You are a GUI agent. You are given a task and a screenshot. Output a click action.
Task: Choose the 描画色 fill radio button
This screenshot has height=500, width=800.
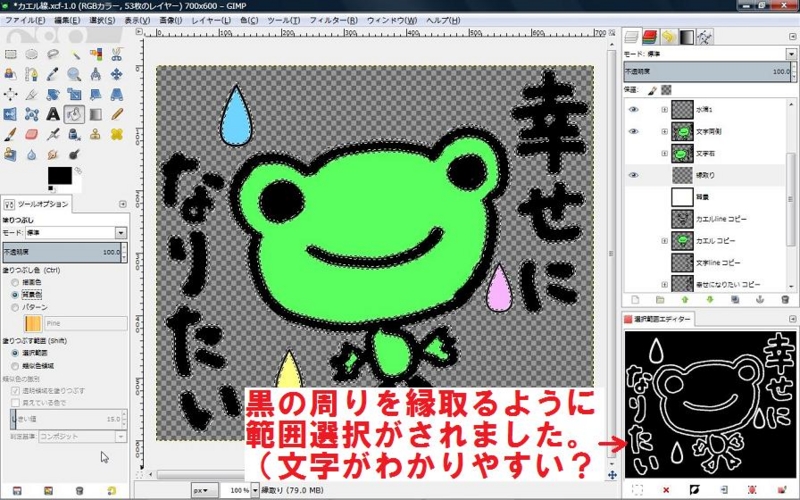point(15,282)
